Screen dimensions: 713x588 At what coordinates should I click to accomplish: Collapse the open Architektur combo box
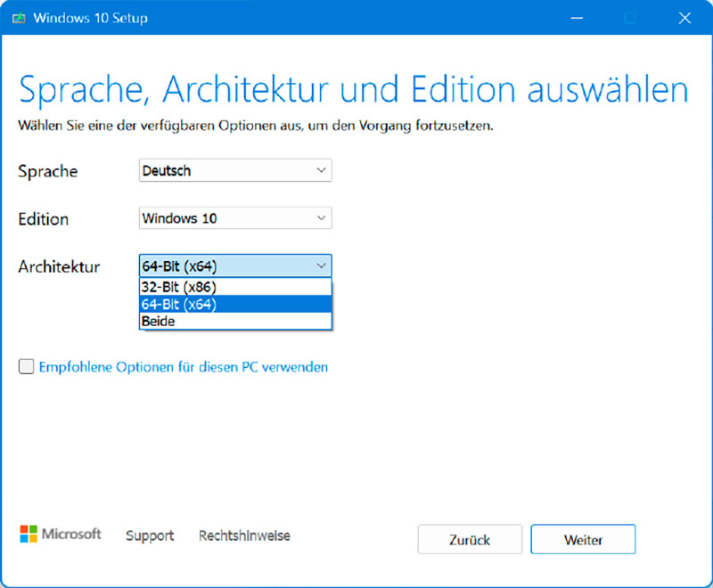coord(235,265)
